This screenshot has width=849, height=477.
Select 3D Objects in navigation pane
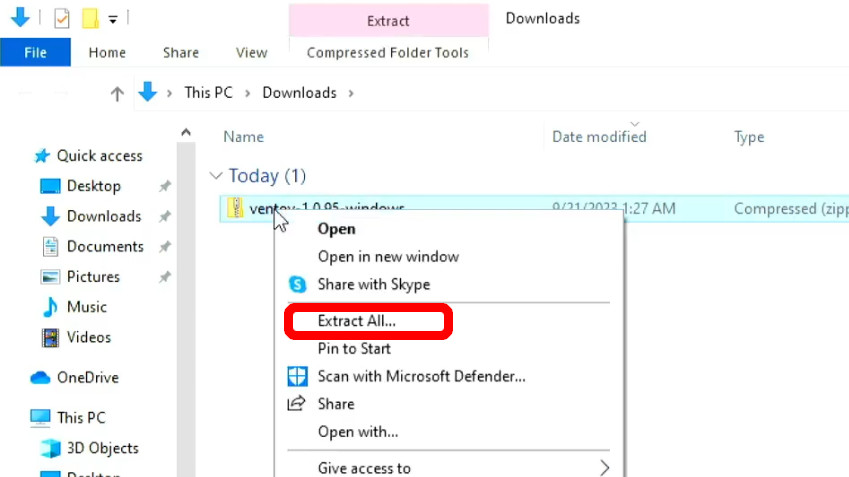(x=102, y=448)
